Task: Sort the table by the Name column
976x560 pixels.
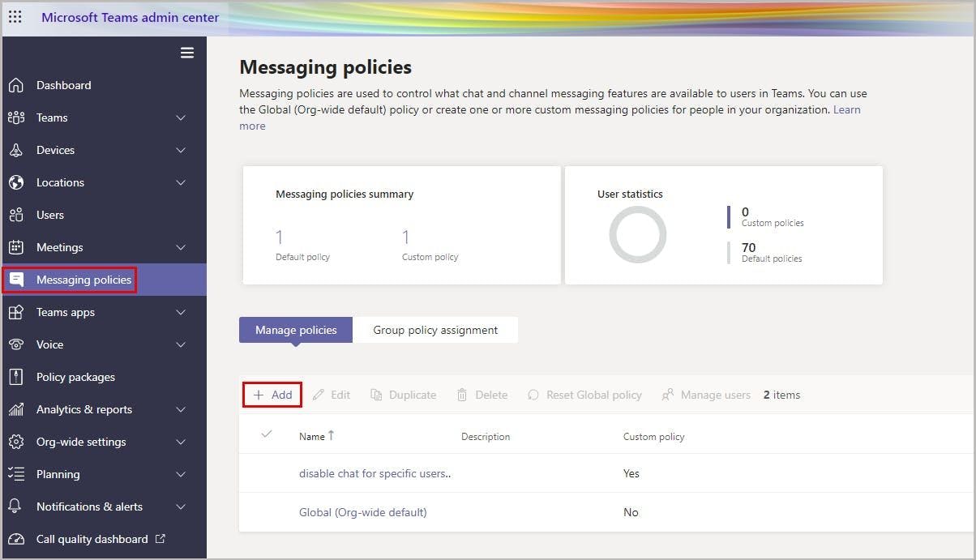Action: pos(312,436)
